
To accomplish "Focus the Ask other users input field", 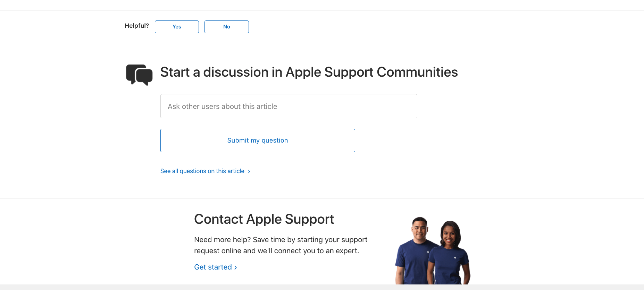I will click(288, 106).
